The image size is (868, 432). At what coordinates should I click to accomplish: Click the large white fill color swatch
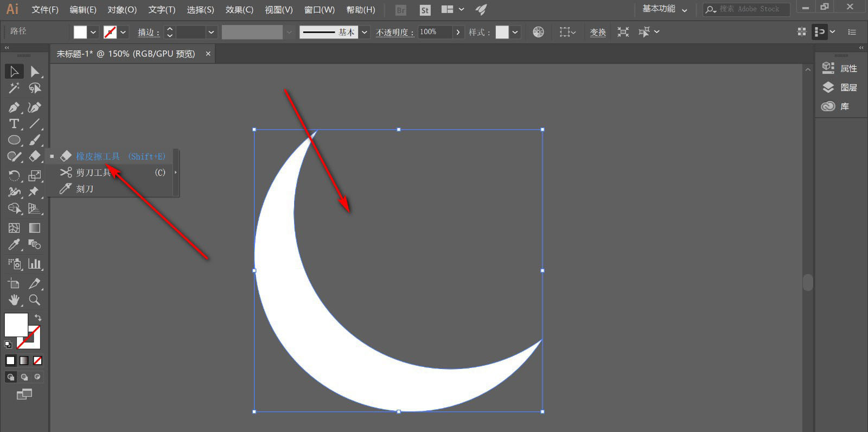click(16, 325)
